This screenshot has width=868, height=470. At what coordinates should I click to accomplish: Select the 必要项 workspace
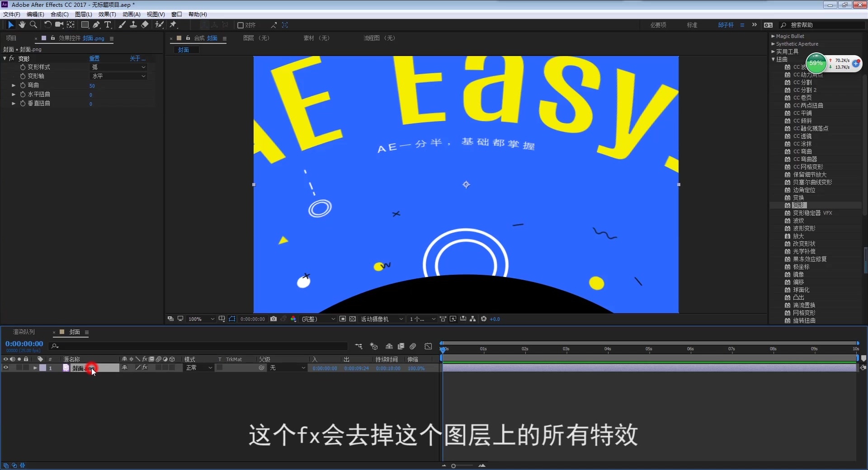pos(658,25)
